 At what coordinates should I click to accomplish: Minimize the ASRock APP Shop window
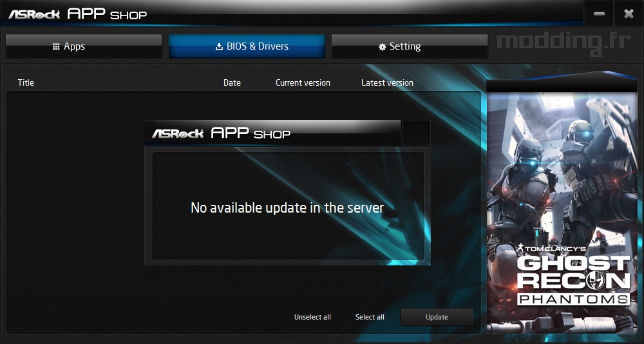pos(599,14)
